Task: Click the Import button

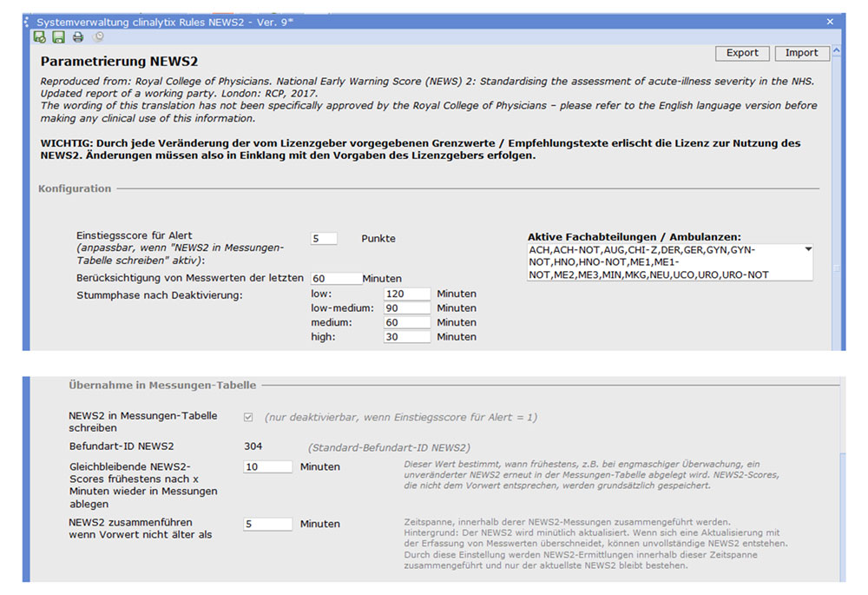Action: click(801, 53)
